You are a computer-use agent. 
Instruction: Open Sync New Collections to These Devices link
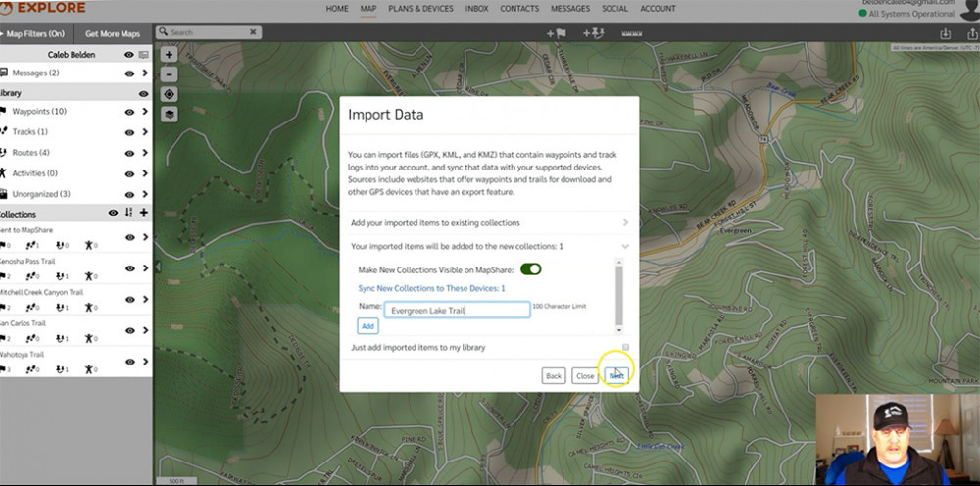[431, 289]
